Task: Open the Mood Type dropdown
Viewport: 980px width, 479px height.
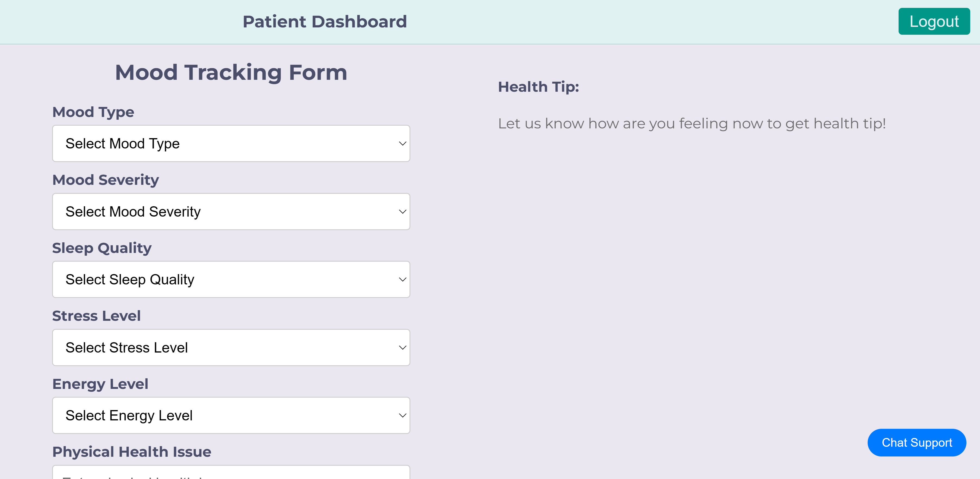Action: tap(231, 144)
